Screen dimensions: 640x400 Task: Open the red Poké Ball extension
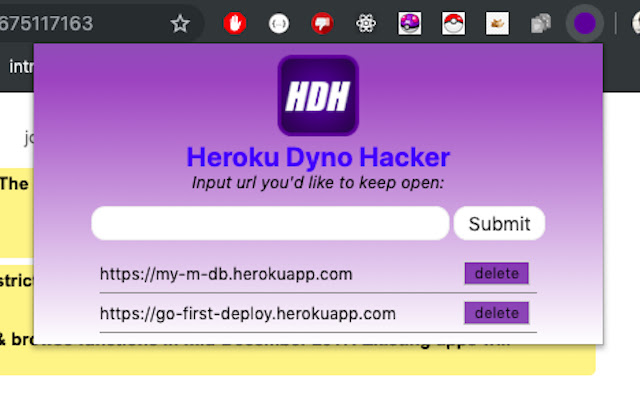[453, 23]
